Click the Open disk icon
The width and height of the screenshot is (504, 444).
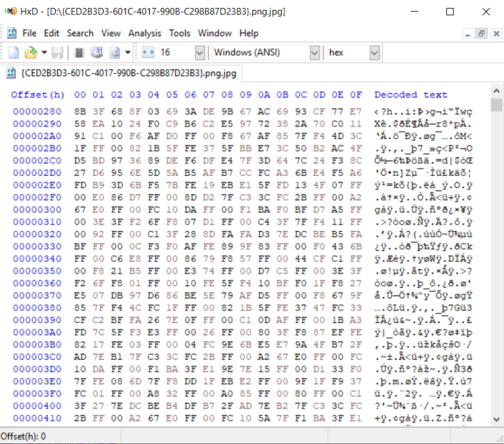96,53
